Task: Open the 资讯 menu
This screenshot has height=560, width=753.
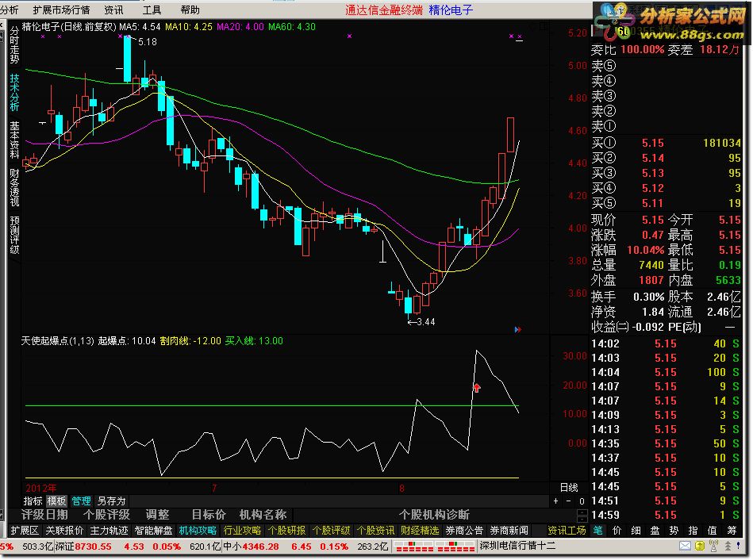Action: coord(113,10)
